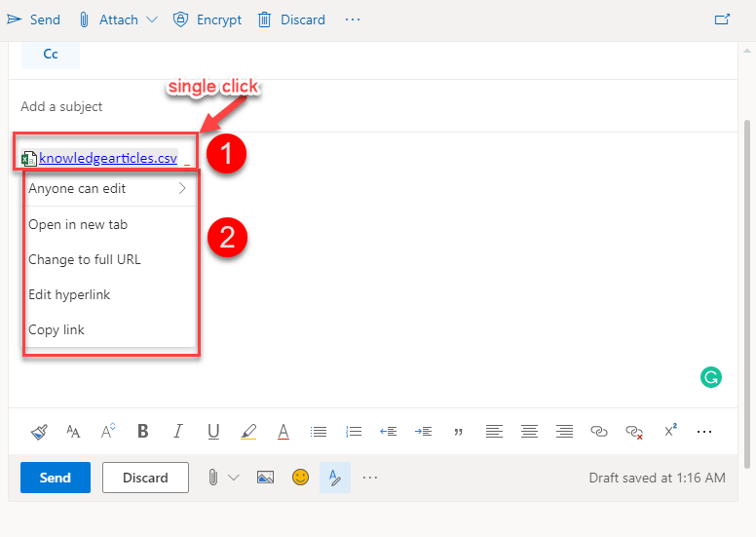Image resolution: width=756 pixels, height=537 pixels.
Task: Click the Format Painter icon
Action: point(38,431)
